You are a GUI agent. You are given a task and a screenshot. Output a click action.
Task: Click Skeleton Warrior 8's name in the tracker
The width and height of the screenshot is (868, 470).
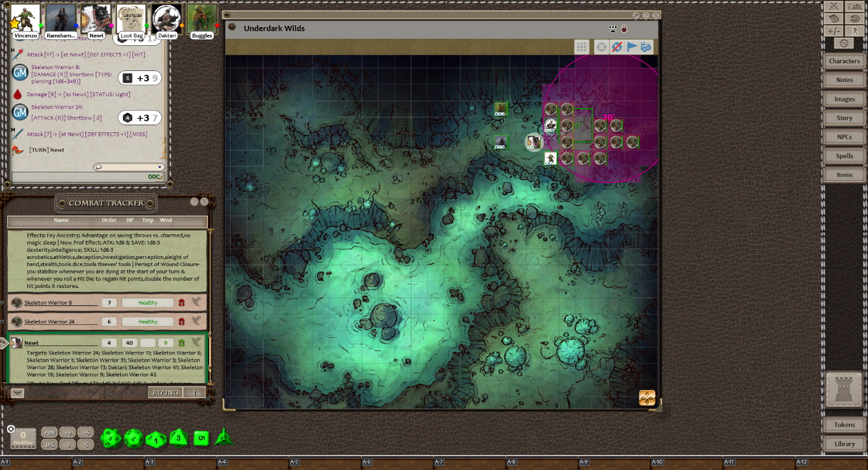(x=48, y=303)
